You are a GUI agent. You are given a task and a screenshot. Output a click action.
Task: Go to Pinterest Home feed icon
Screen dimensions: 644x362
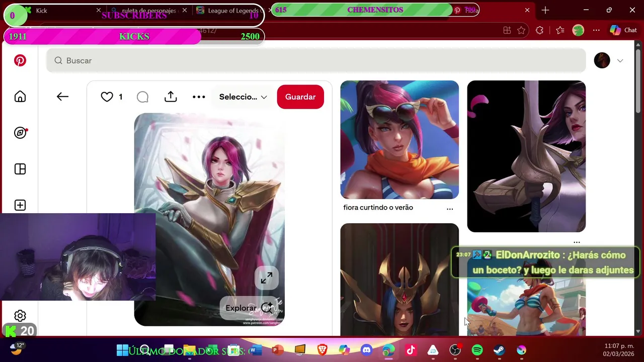click(20, 97)
